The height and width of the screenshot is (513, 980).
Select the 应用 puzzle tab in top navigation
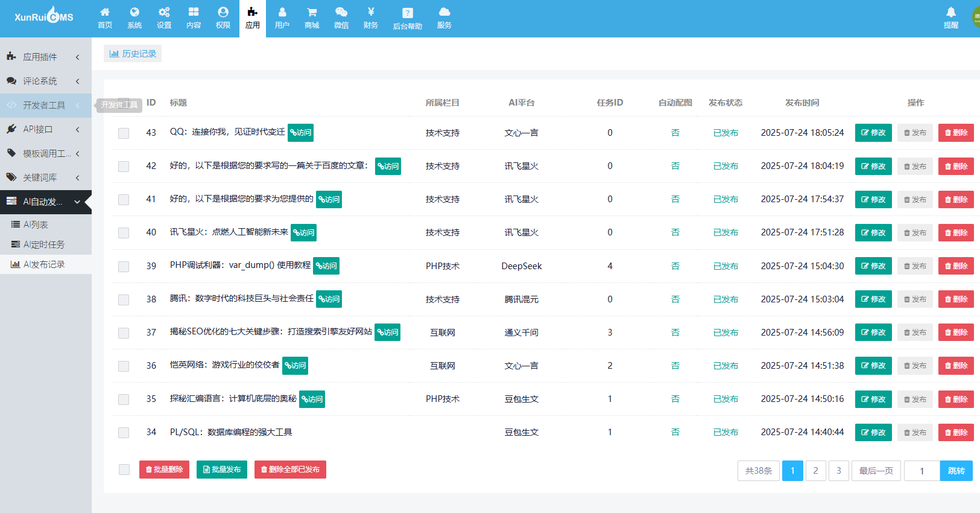click(253, 18)
